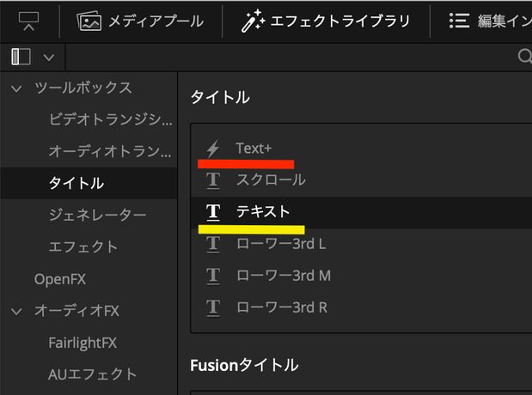Open オーディオトランジション category
The width and height of the screenshot is (532, 395).
[110, 151]
